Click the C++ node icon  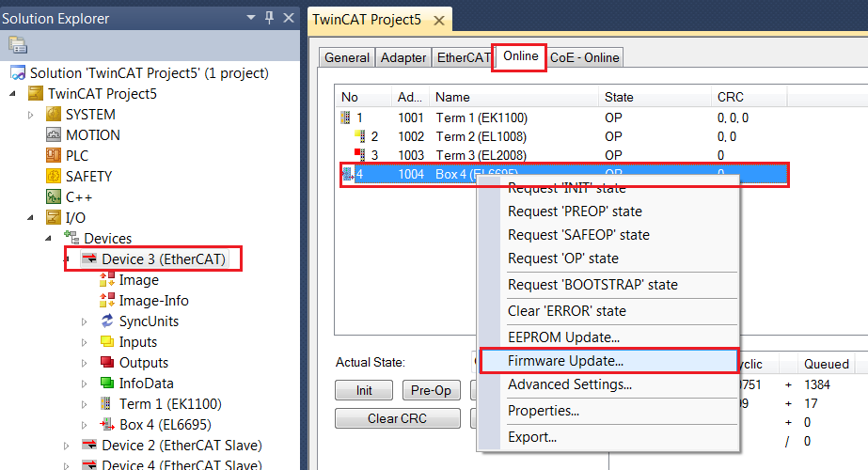tap(54, 197)
